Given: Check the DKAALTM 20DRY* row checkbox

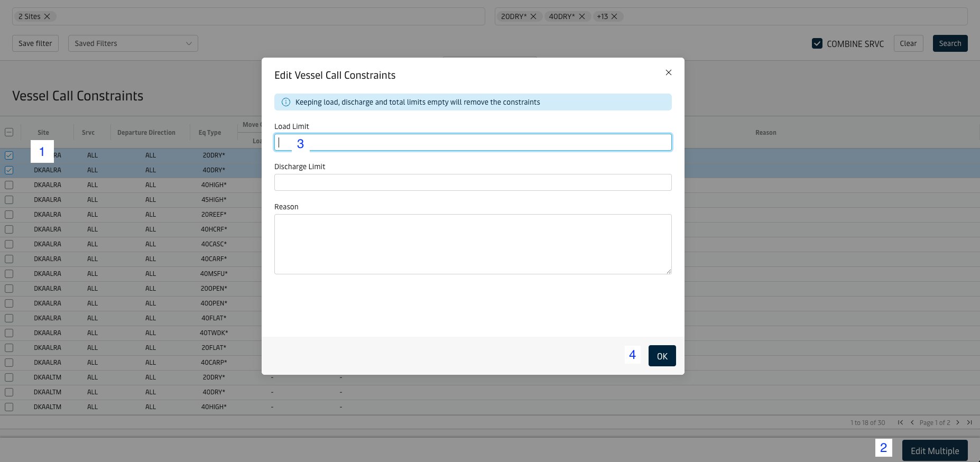Looking at the screenshot, I should [x=9, y=377].
